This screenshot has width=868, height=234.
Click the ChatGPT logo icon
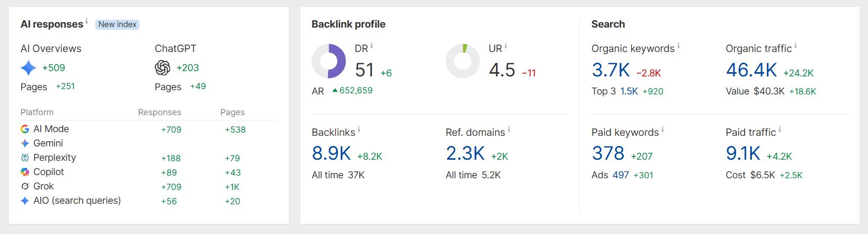(162, 68)
